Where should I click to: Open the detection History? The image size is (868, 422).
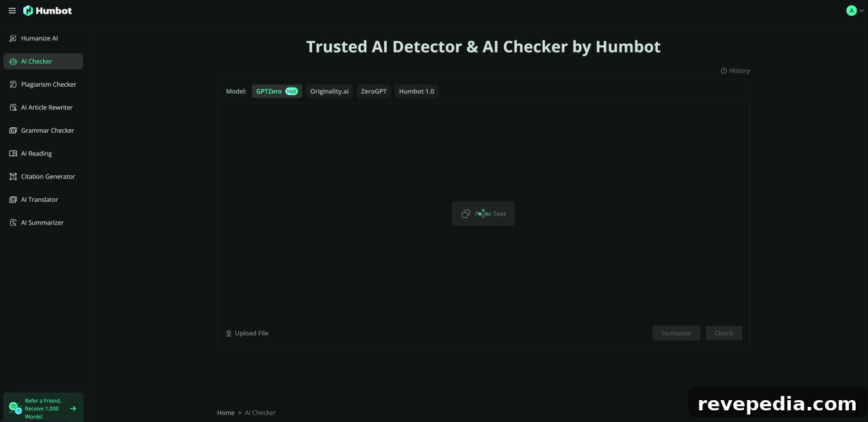[x=735, y=70]
